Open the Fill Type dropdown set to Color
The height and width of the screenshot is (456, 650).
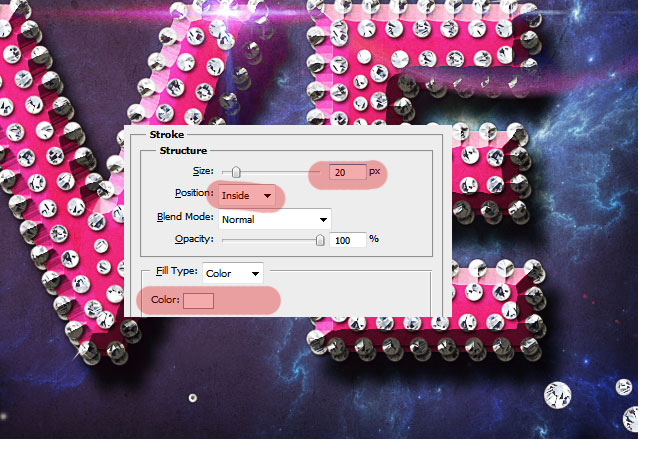233,273
